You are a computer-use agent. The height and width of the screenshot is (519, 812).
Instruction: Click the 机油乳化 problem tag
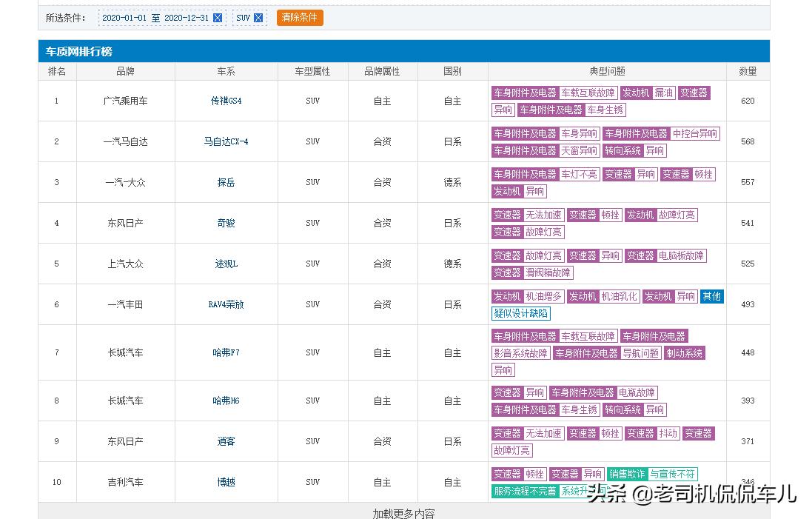619,296
